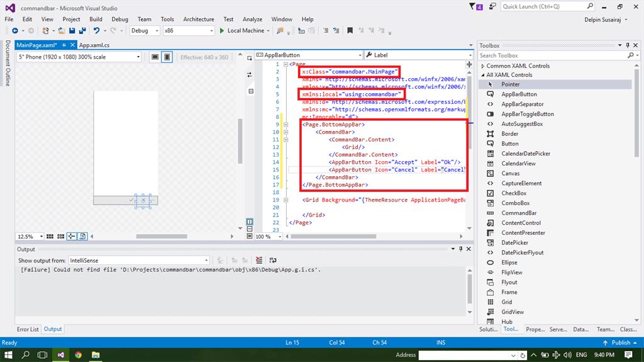This screenshot has height=362, width=644.
Task: Select the CheckBox control in the Toolbox
Action: point(514,193)
